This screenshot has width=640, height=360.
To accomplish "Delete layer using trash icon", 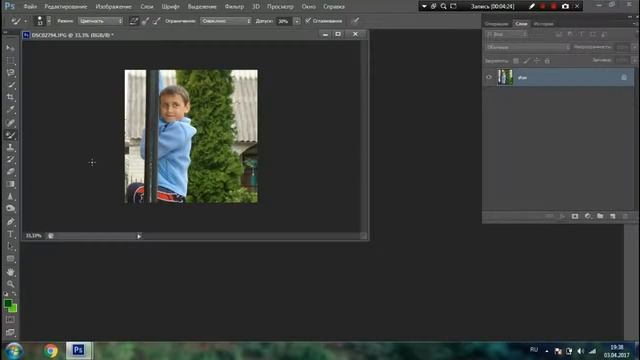I will 625,216.
